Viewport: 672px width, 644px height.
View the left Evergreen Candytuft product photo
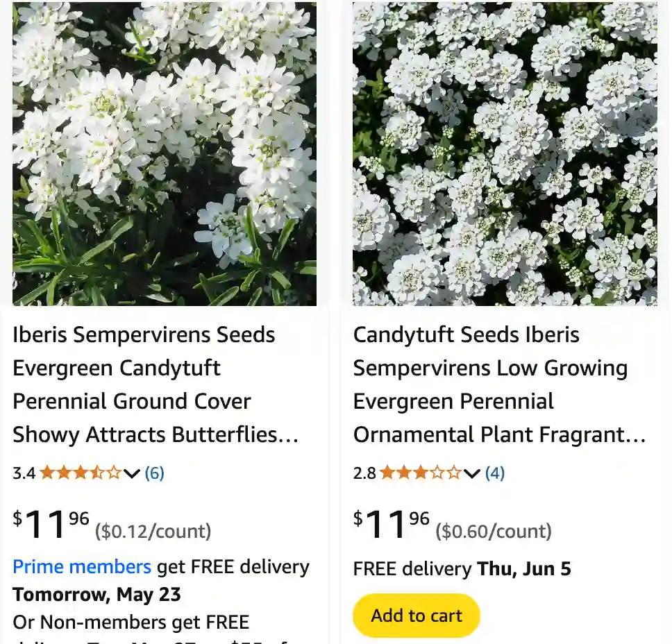pos(165,154)
